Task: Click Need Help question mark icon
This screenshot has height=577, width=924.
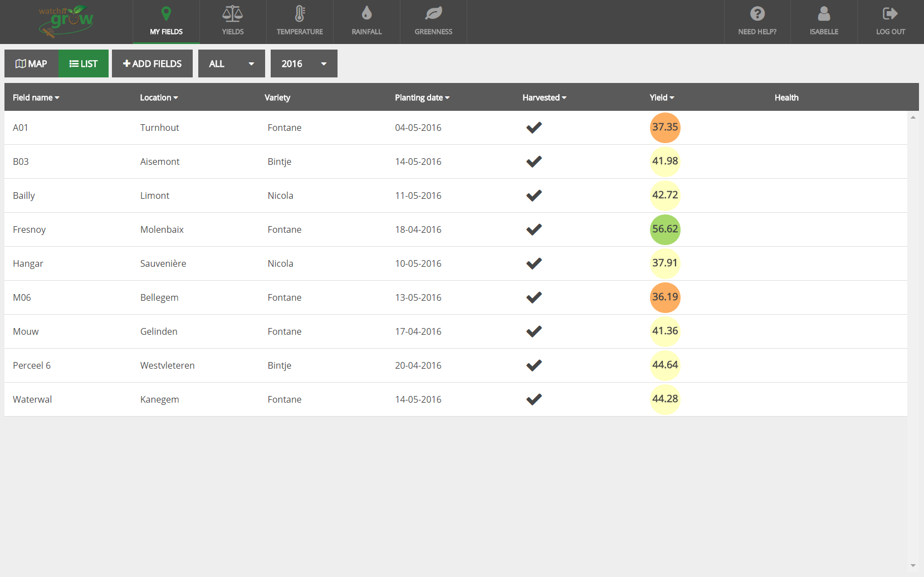Action: 757,13
